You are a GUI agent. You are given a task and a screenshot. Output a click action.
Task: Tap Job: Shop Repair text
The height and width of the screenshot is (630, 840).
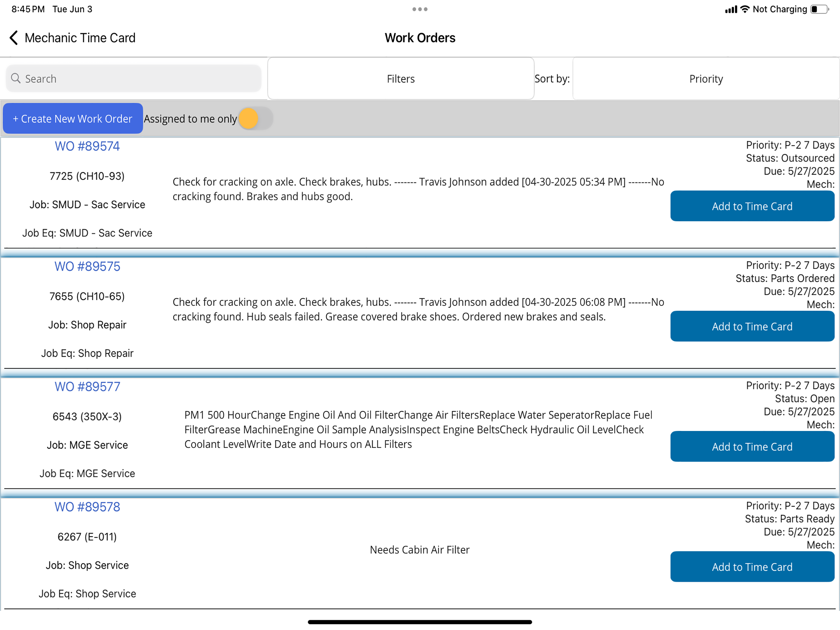(x=87, y=325)
